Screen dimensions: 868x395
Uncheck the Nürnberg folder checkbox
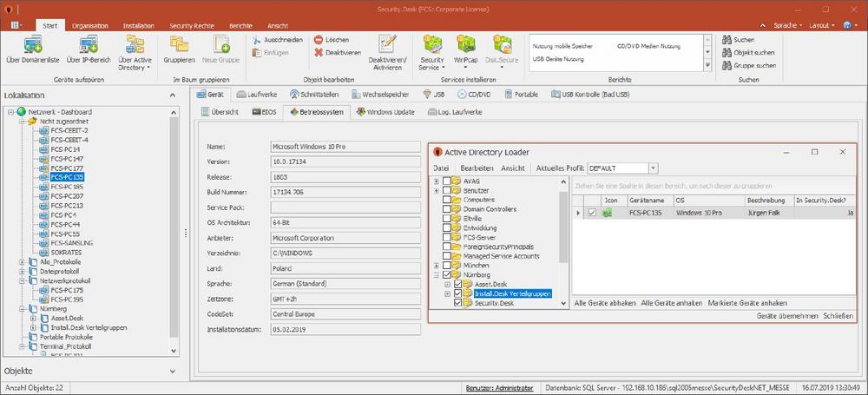pos(447,274)
